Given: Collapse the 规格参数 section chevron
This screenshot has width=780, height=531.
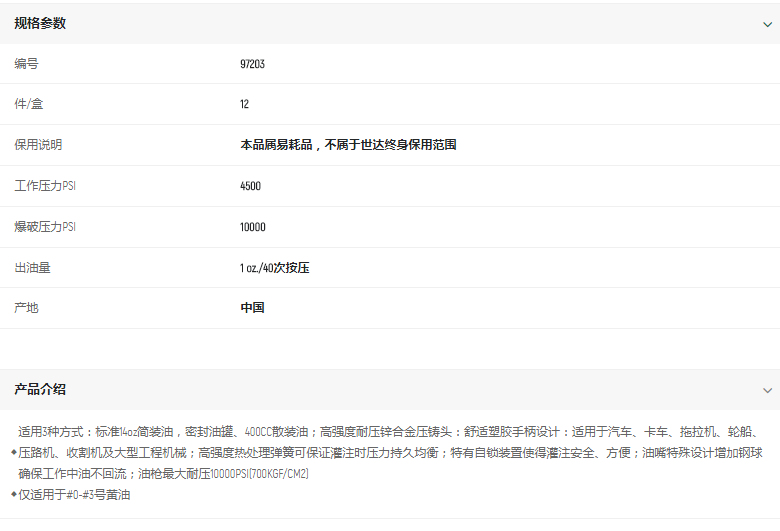Looking at the screenshot, I should (767, 24).
